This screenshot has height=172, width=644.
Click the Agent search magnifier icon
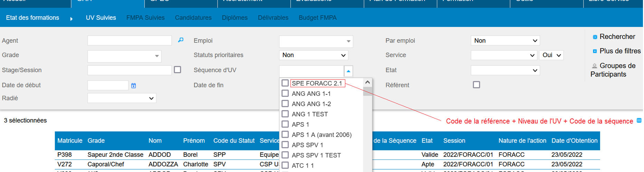coord(181,40)
